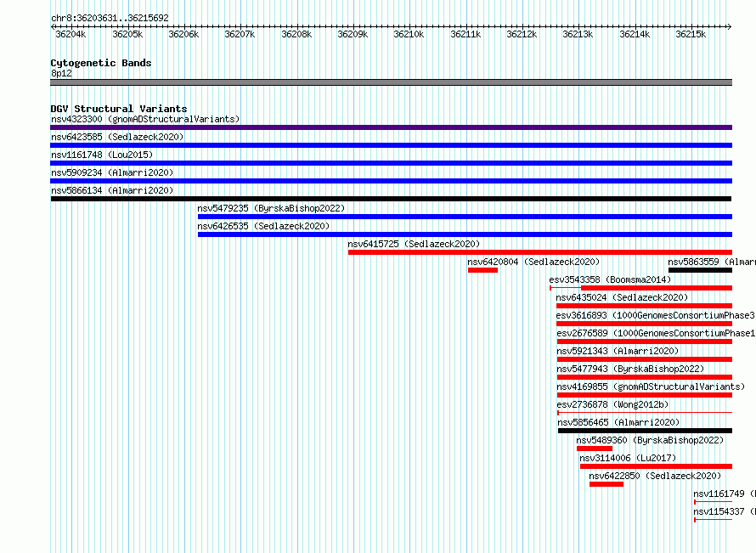Select nsv5856465 (Almarri2020) label

[x=618, y=422]
